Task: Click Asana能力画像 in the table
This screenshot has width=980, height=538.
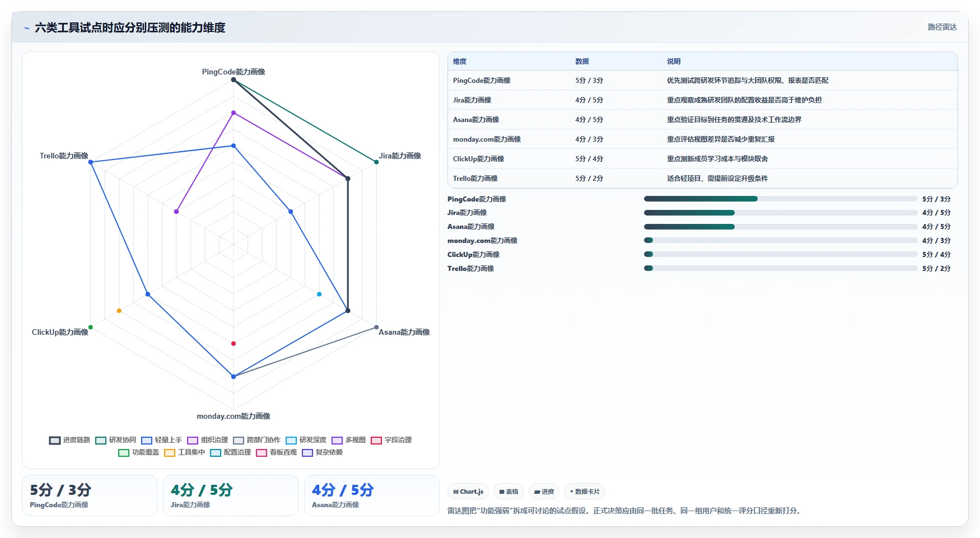Action: (x=476, y=120)
